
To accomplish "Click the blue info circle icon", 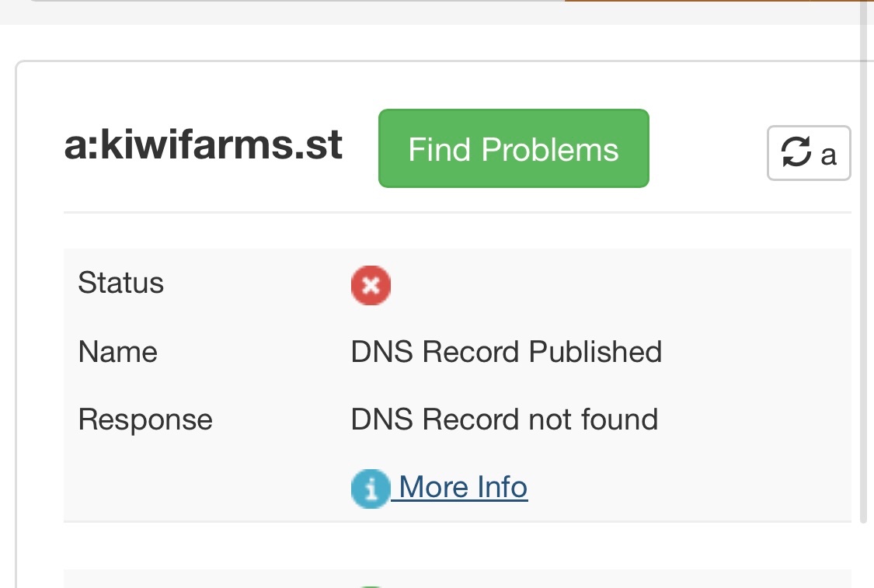I will [371, 489].
